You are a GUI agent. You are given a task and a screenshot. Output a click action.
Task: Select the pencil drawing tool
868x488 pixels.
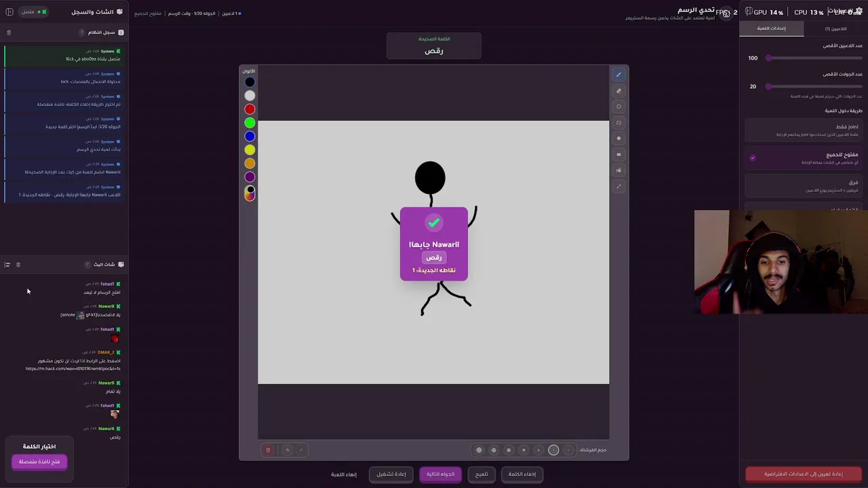click(x=618, y=75)
